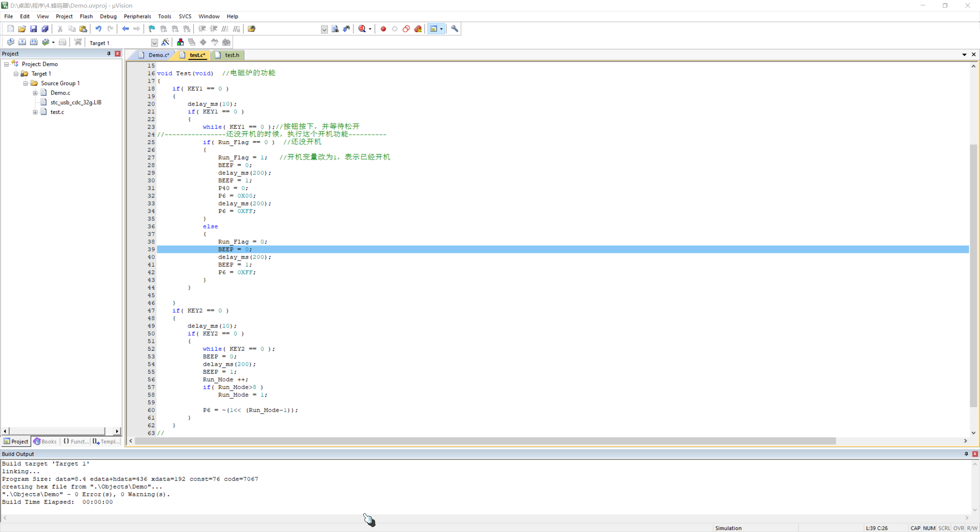The image size is (980, 532).
Task: Expand the test.c tree node
Action: point(35,112)
